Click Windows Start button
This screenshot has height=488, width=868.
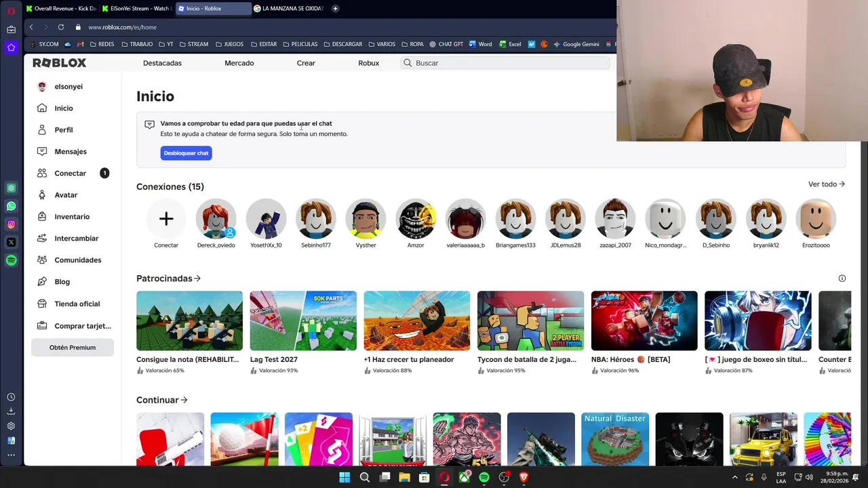pos(344,477)
